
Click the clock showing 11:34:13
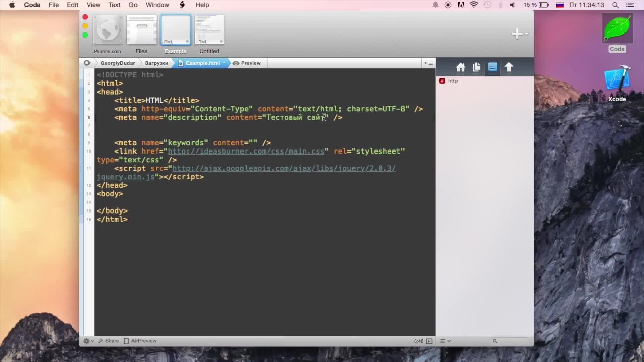[x=587, y=5]
